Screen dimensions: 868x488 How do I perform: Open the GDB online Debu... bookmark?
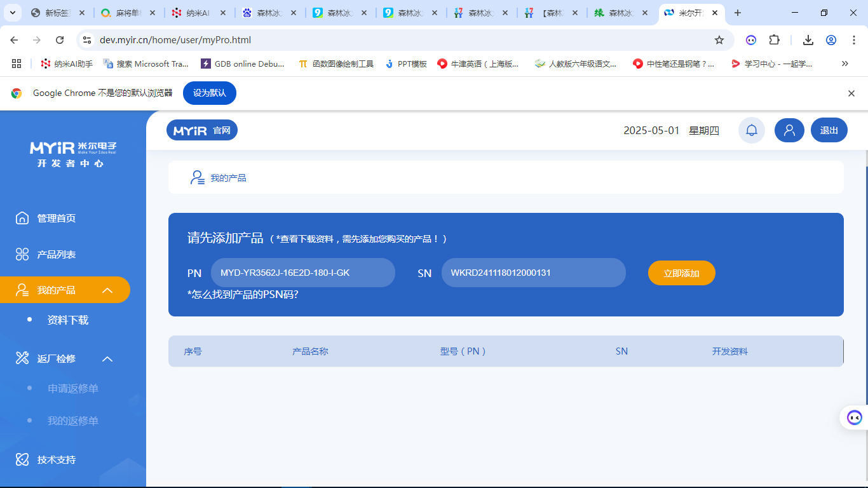243,64
